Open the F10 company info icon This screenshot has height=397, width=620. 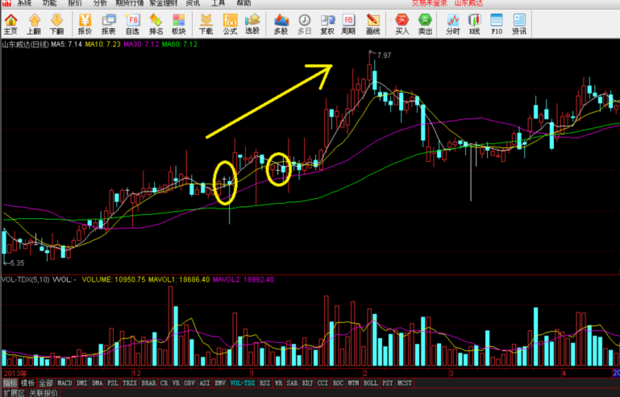[497, 24]
